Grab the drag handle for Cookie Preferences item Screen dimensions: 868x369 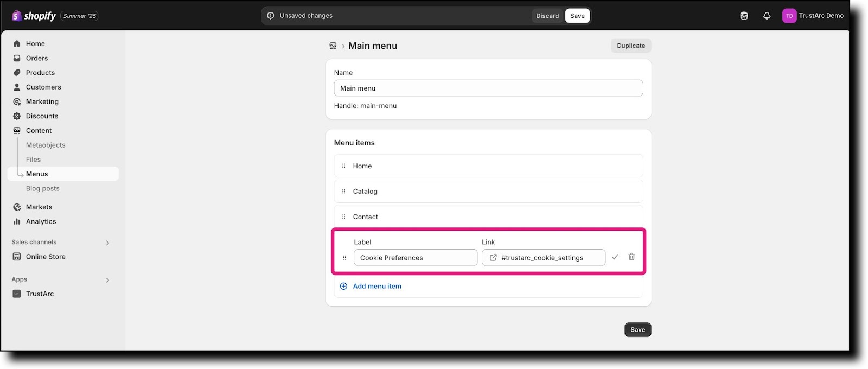point(344,258)
